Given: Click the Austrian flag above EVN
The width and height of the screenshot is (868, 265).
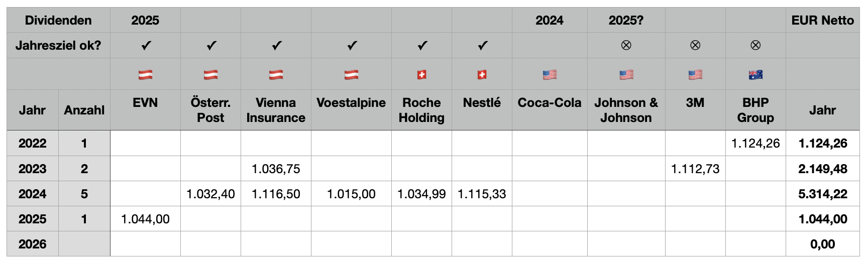Looking at the screenshot, I should click(145, 75).
